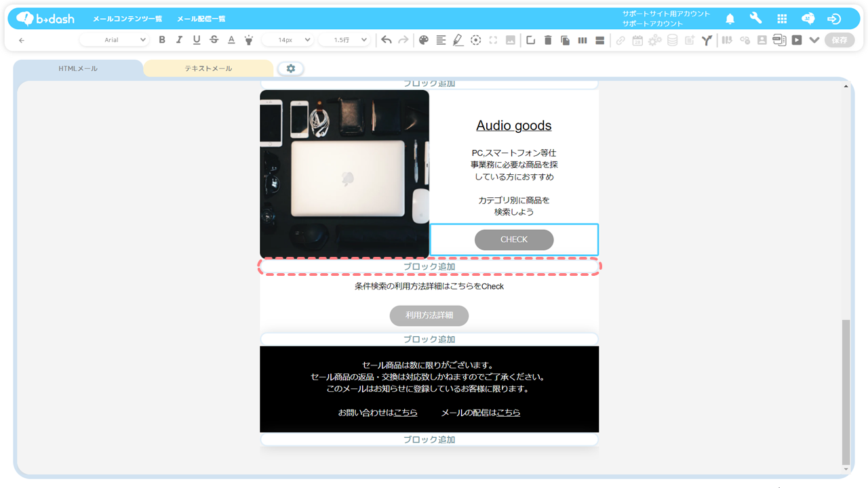Open メール配信一覧 menu
The image size is (868, 488).
201,19
